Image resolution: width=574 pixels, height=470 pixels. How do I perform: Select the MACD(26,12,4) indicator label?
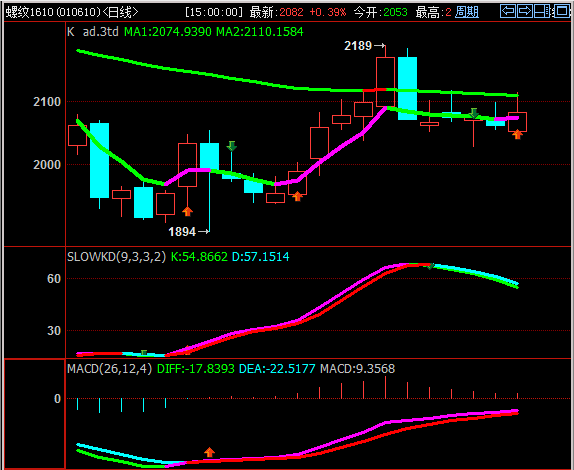click(109, 369)
